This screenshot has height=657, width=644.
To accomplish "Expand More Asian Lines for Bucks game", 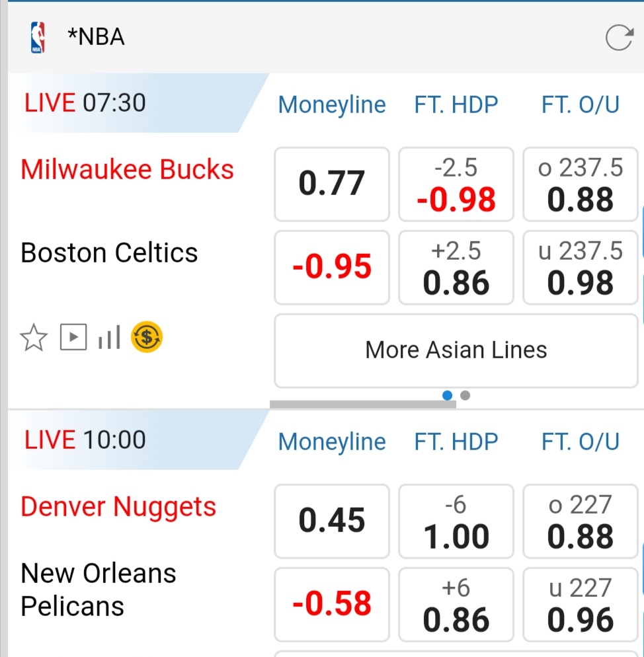I will (x=456, y=350).
